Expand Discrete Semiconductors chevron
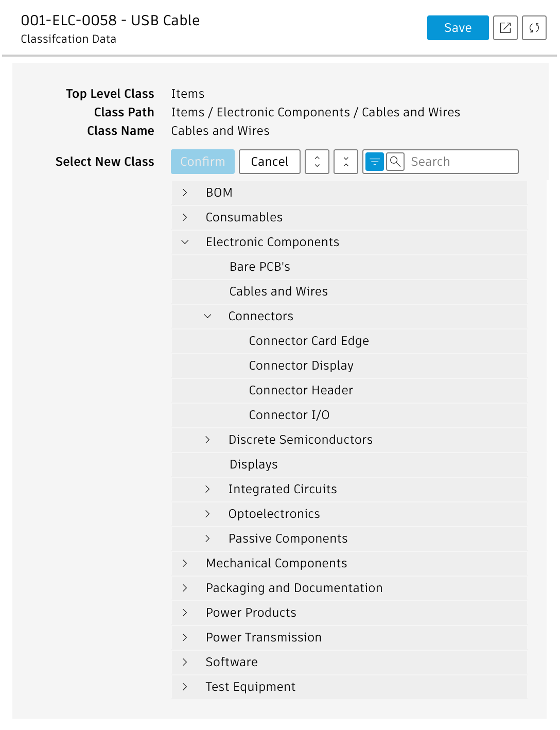The image size is (560, 730). (x=207, y=440)
